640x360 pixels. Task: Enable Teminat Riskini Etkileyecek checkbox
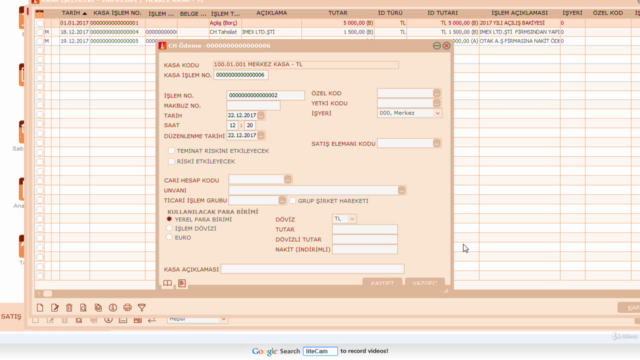171,151
